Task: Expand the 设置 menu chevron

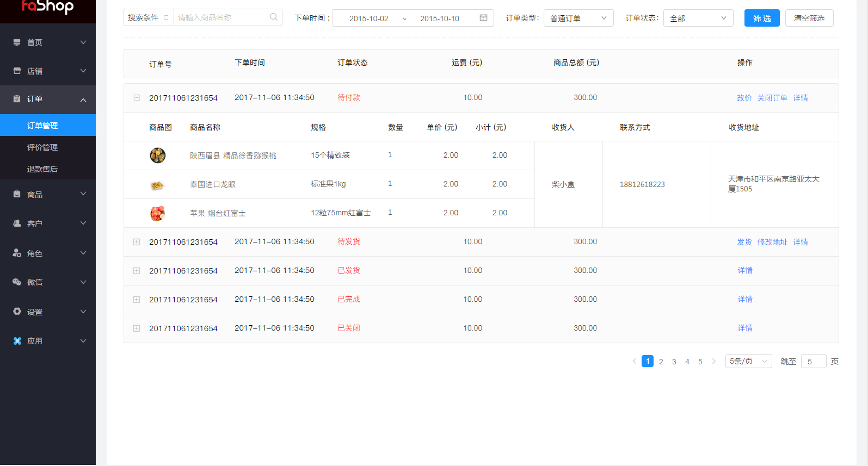Action: click(x=83, y=312)
